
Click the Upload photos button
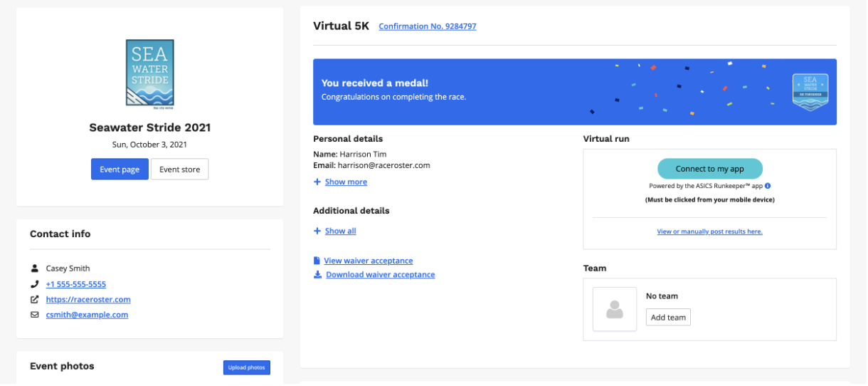(x=246, y=367)
